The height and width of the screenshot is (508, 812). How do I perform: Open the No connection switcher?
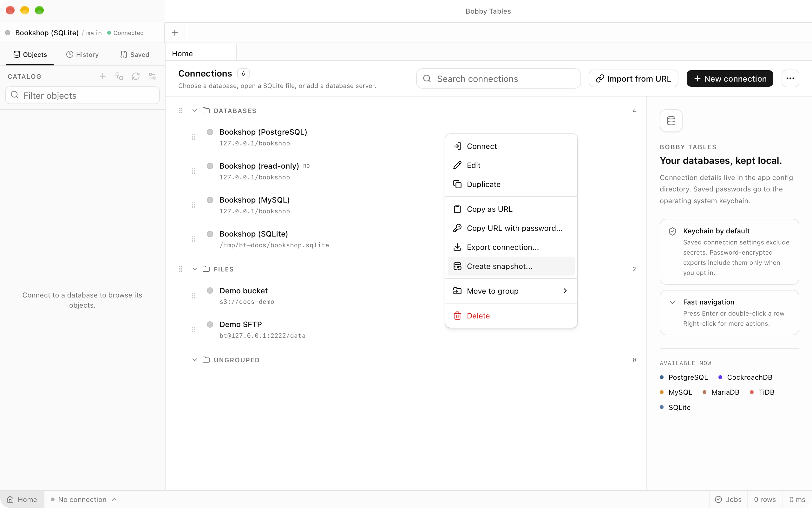pos(83,499)
